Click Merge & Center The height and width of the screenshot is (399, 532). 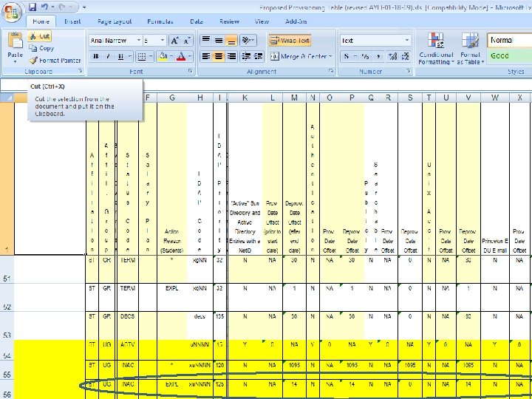(299, 56)
